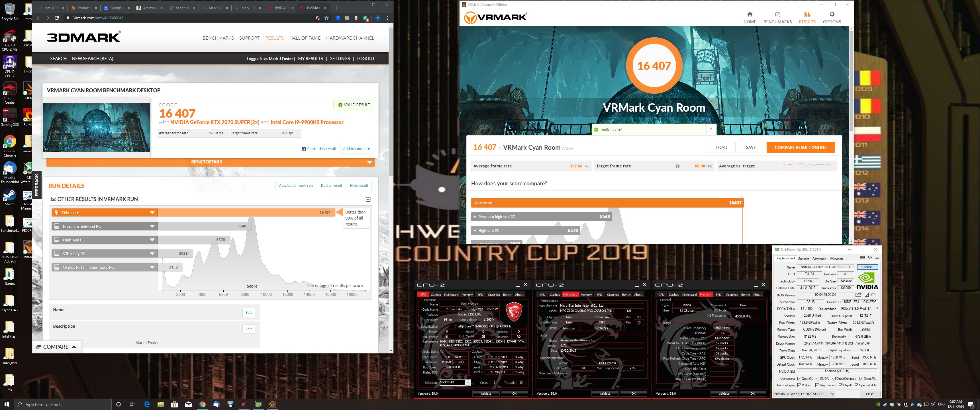Click the GPU-Z screenshot camera icon
Image resolution: width=980 pixels, height=410 pixels.
(x=862, y=257)
